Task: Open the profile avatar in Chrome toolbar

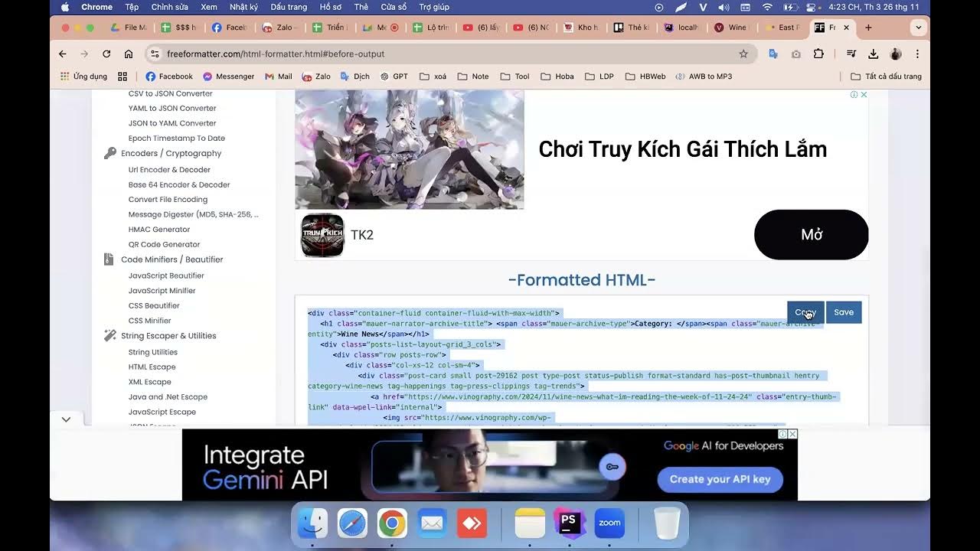Action: (x=896, y=54)
